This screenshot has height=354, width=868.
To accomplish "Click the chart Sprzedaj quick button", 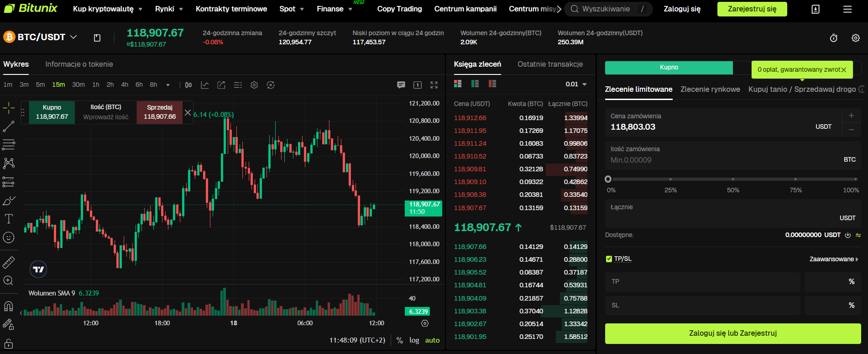I will pos(160,112).
